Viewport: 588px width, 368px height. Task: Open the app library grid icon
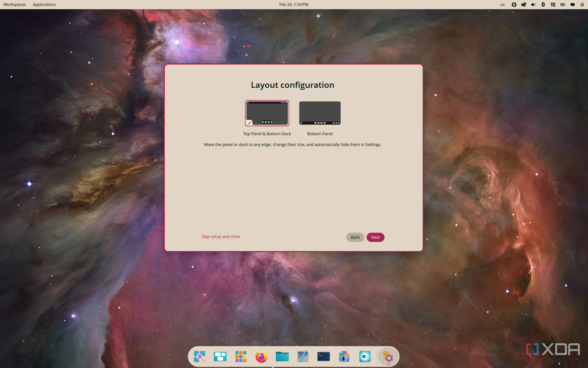(241, 356)
